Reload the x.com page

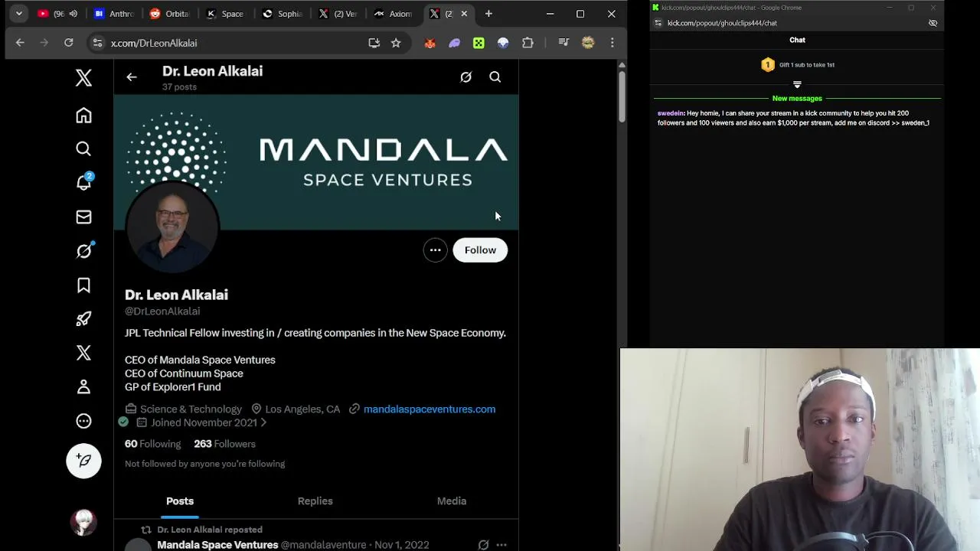click(x=68, y=43)
